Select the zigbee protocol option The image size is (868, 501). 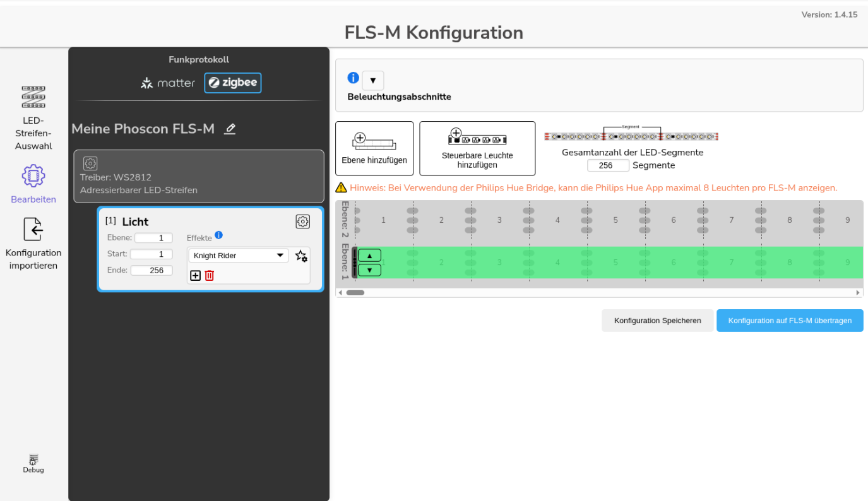pyautogui.click(x=232, y=82)
